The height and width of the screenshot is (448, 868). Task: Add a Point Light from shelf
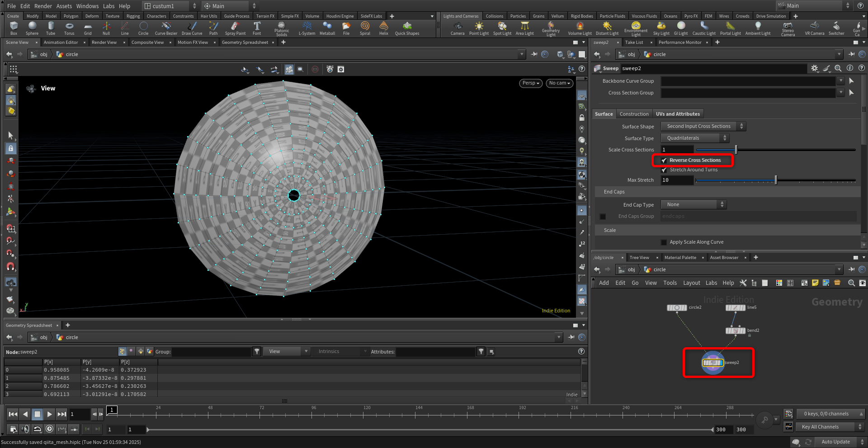pos(479,28)
